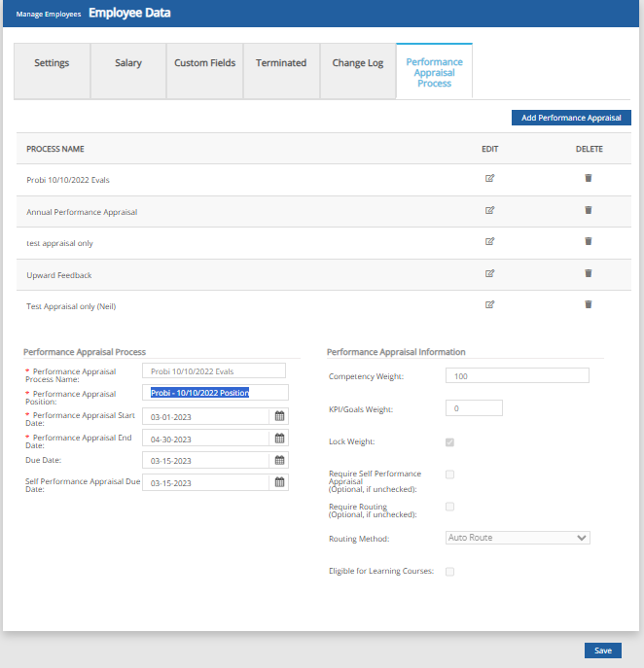Save the employee data form

click(602, 650)
